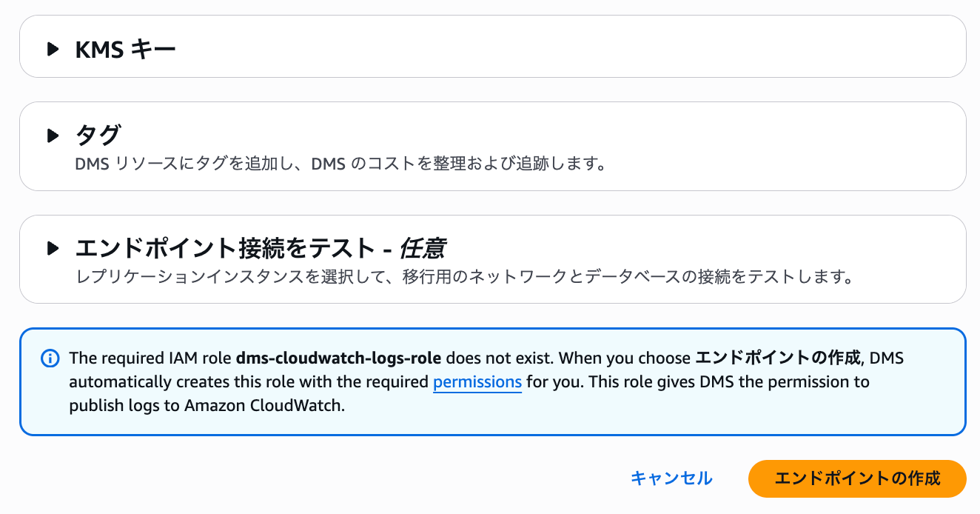Click the KMS キー section heading

[126, 50]
